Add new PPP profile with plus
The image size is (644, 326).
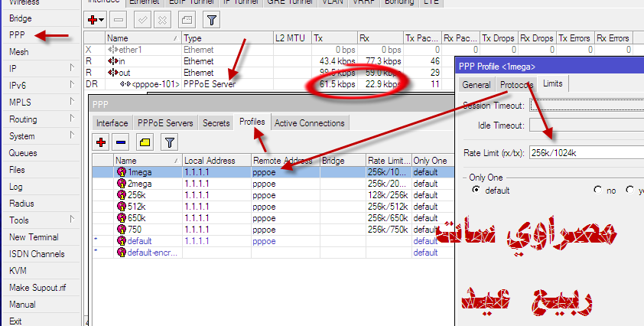pos(101,142)
